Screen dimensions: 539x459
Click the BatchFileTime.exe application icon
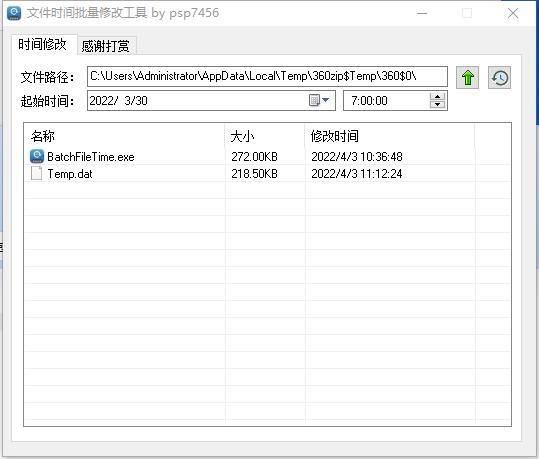click(37, 156)
